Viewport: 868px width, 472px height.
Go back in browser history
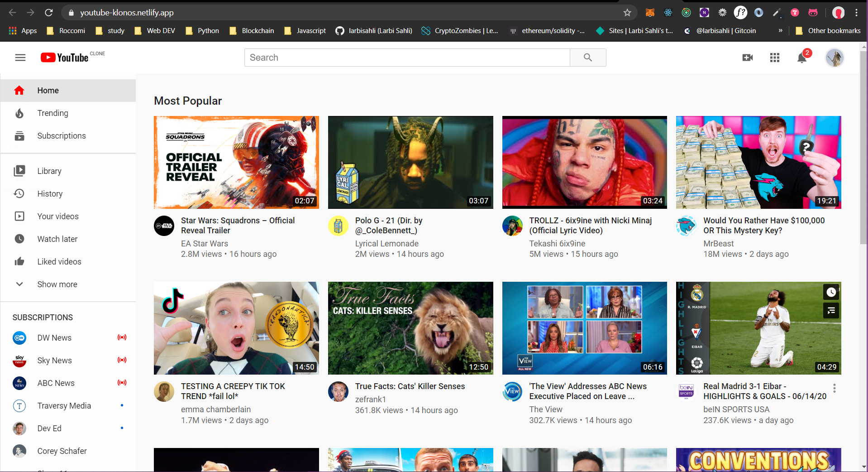point(13,13)
